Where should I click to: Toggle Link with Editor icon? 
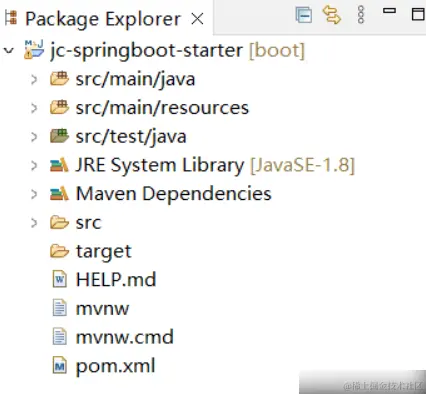pos(332,15)
